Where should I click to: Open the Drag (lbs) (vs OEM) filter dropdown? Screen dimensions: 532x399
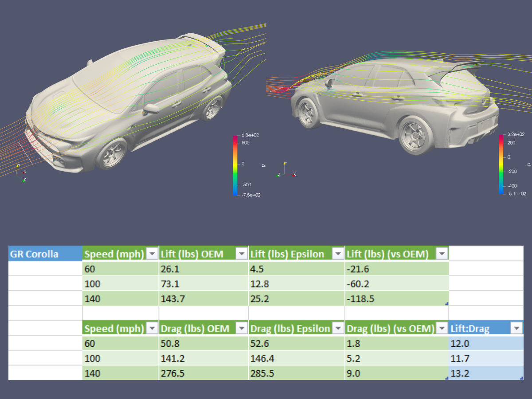(442, 328)
